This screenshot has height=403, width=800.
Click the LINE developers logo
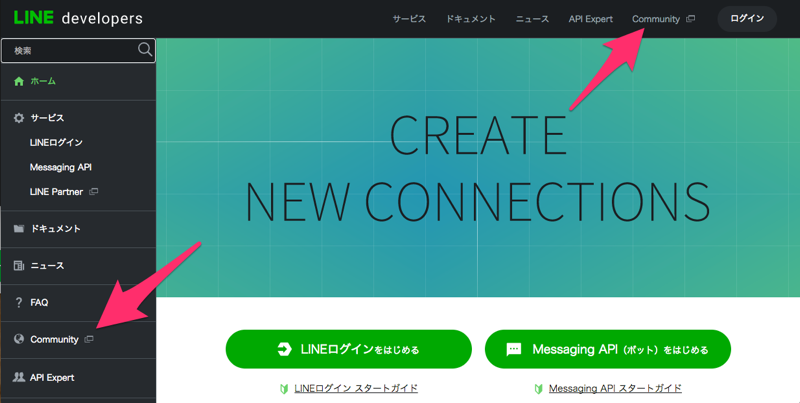pyautogui.click(x=78, y=18)
